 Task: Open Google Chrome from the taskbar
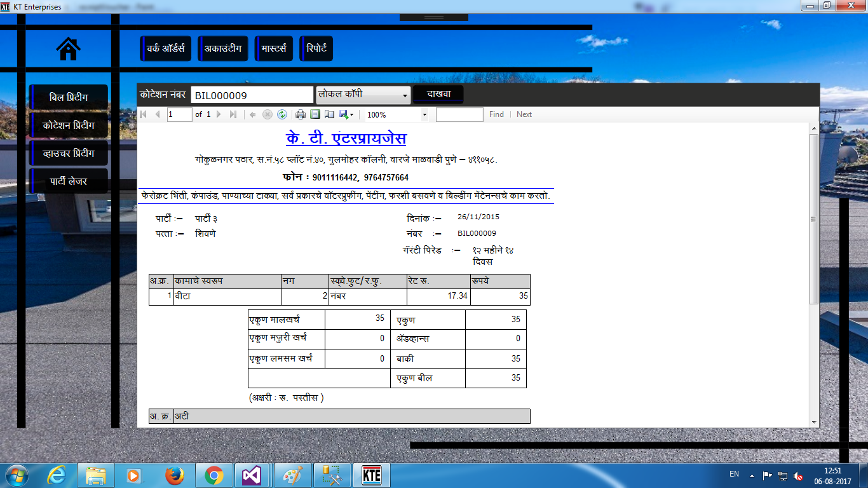coord(214,475)
